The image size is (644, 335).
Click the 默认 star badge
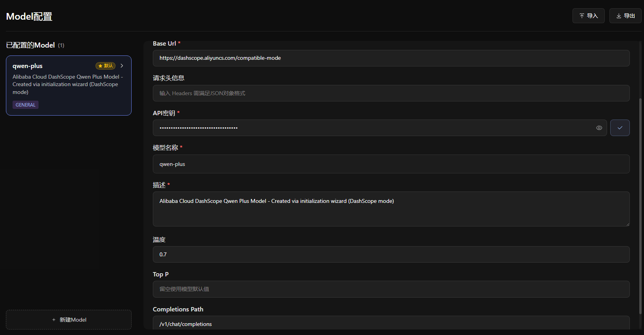coord(105,66)
